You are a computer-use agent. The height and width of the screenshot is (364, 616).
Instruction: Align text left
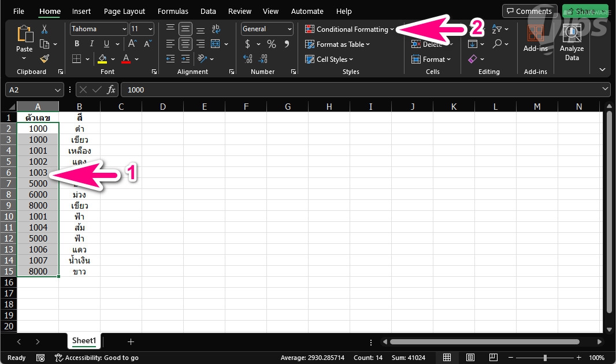tap(170, 43)
